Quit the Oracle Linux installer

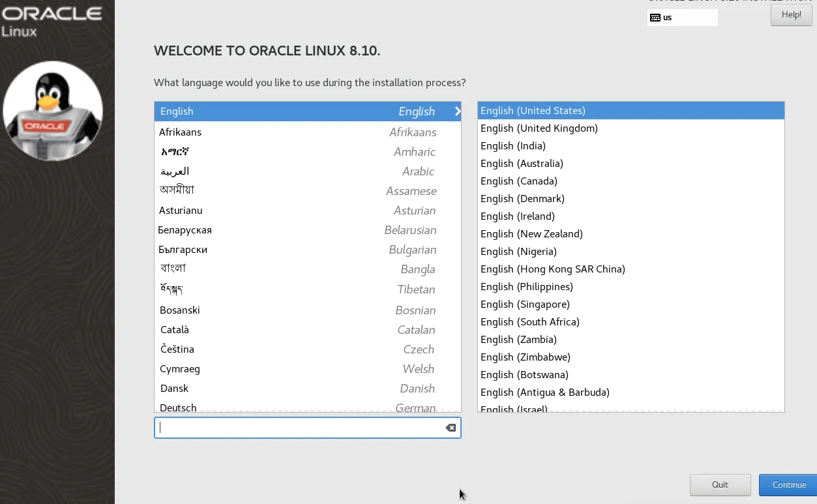[720, 484]
